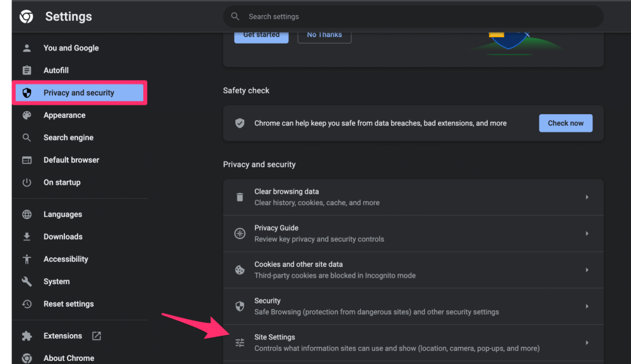Open Clear browsing data row
The height and width of the screenshot is (364, 631).
tap(413, 197)
